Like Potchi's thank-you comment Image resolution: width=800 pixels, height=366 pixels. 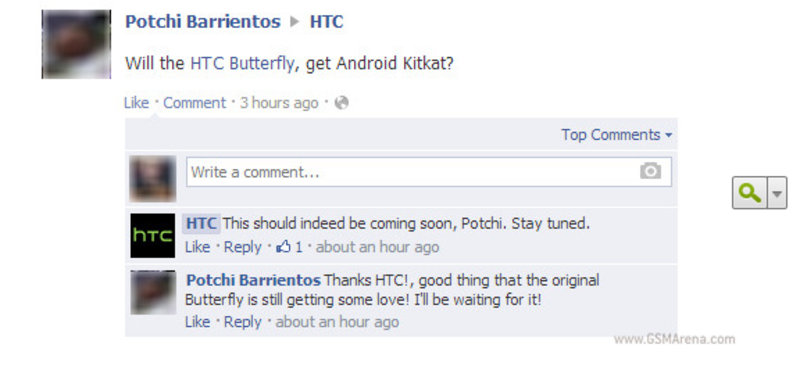point(197,322)
